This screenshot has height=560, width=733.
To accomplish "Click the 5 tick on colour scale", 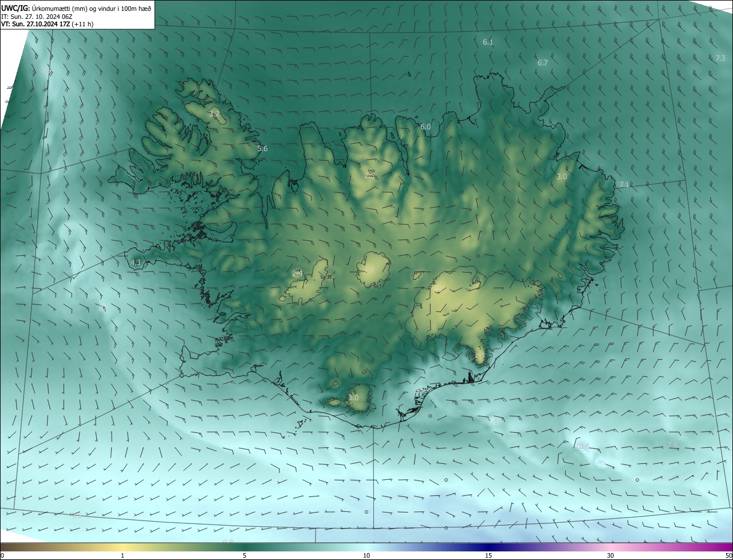I will pyautogui.click(x=245, y=555).
